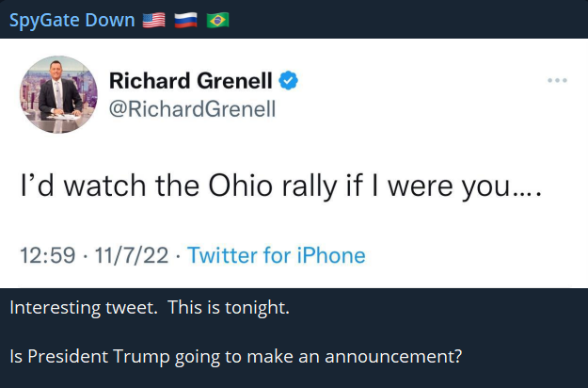588x388 pixels.
Task: Open Richard Grenell's profile picture
Action: (x=58, y=94)
